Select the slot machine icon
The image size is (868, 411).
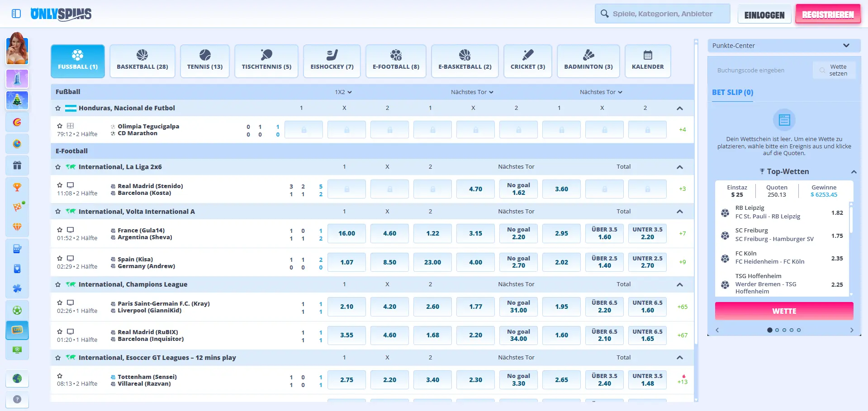pyautogui.click(x=17, y=249)
